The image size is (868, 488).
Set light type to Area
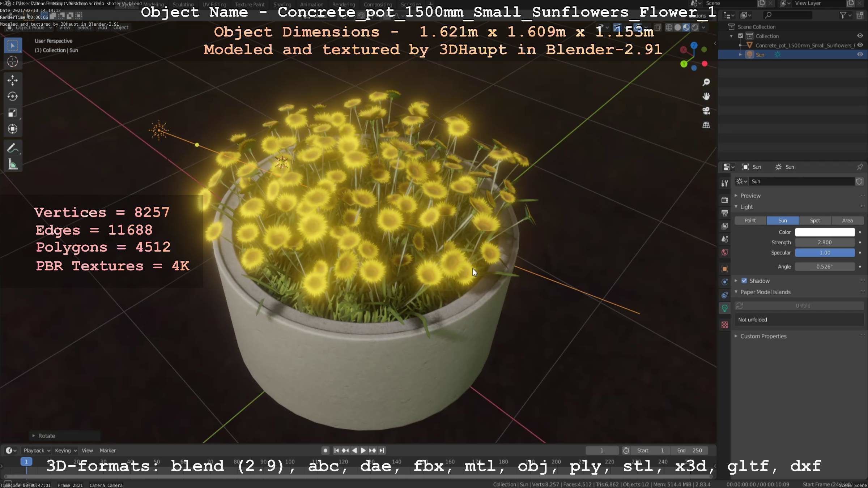point(847,221)
